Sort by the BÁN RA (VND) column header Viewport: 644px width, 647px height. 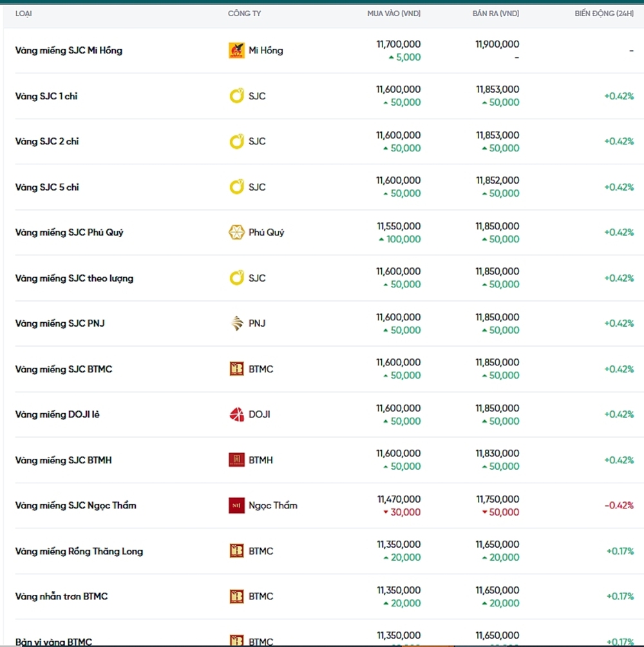[x=495, y=14]
